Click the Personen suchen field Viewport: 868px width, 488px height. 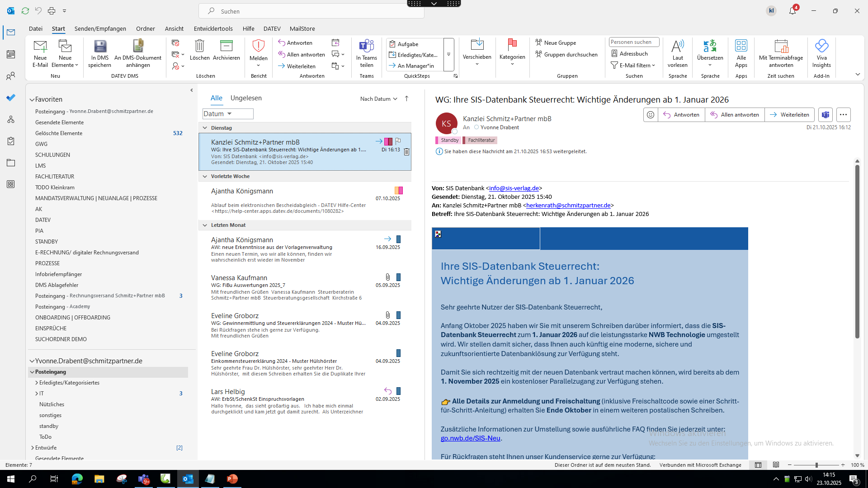(634, 42)
